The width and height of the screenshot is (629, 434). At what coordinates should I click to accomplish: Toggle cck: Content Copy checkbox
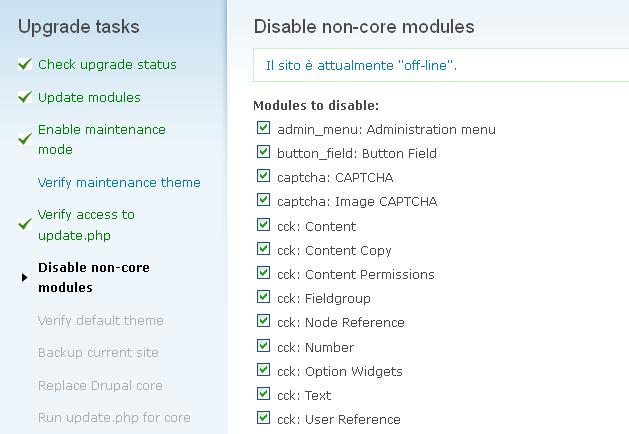click(x=263, y=248)
